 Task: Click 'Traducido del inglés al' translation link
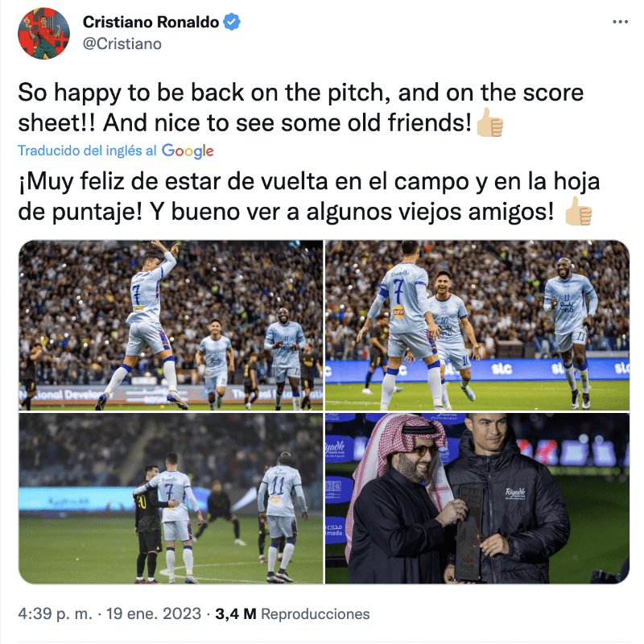click(87, 151)
